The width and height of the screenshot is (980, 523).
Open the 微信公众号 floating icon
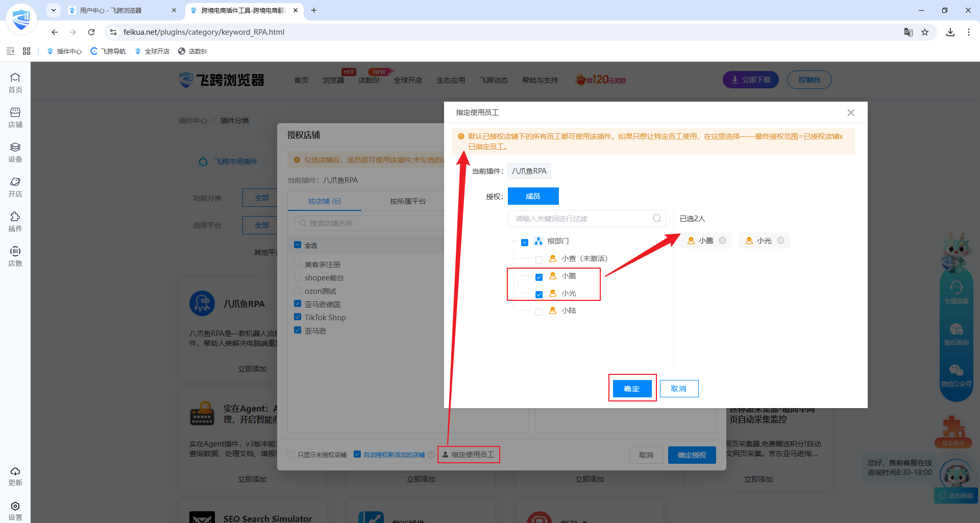(x=957, y=375)
